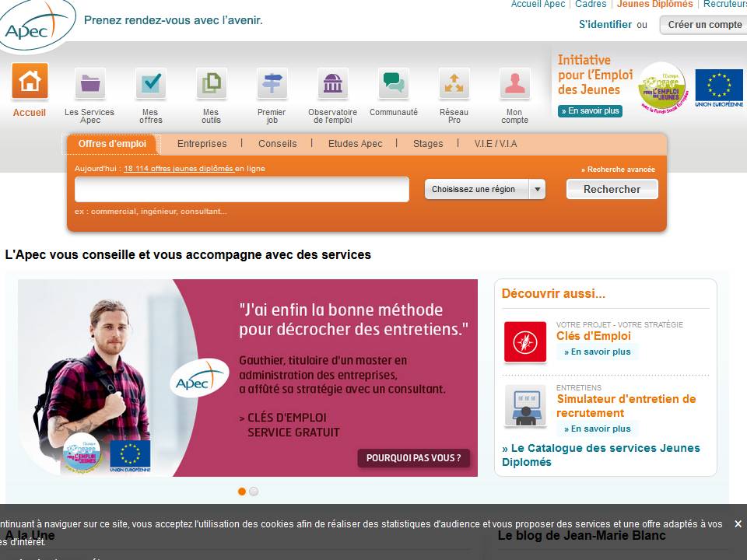Open Mes offres checkmark icon

click(x=151, y=83)
